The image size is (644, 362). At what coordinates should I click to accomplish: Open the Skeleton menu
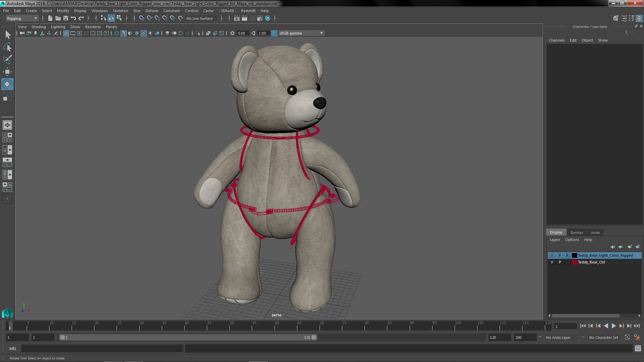tap(120, 11)
